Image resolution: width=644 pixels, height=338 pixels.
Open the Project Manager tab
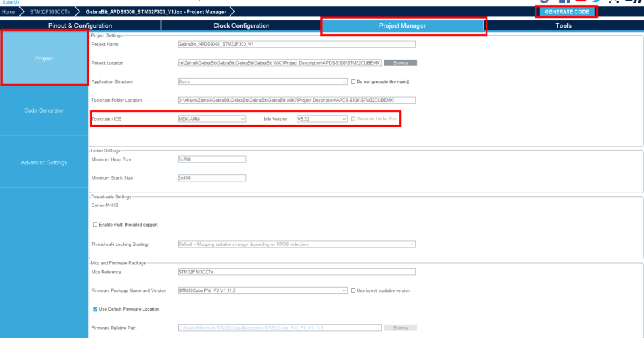(x=402, y=26)
